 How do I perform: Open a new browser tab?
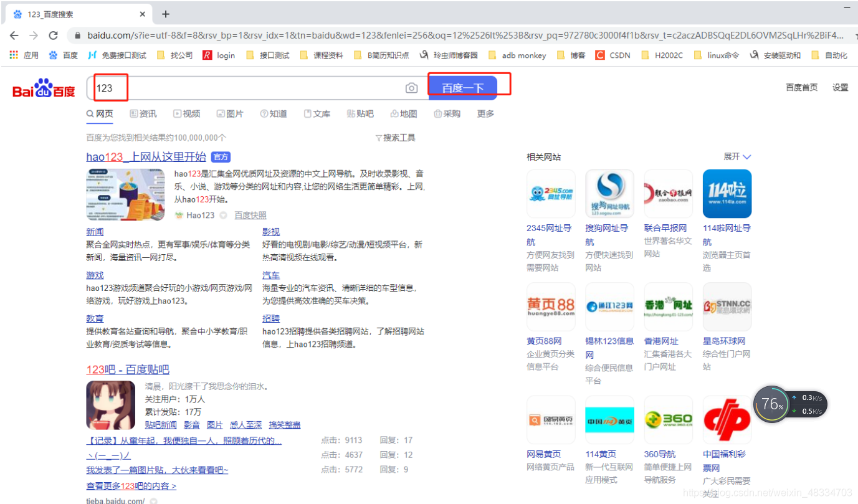(166, 14)
